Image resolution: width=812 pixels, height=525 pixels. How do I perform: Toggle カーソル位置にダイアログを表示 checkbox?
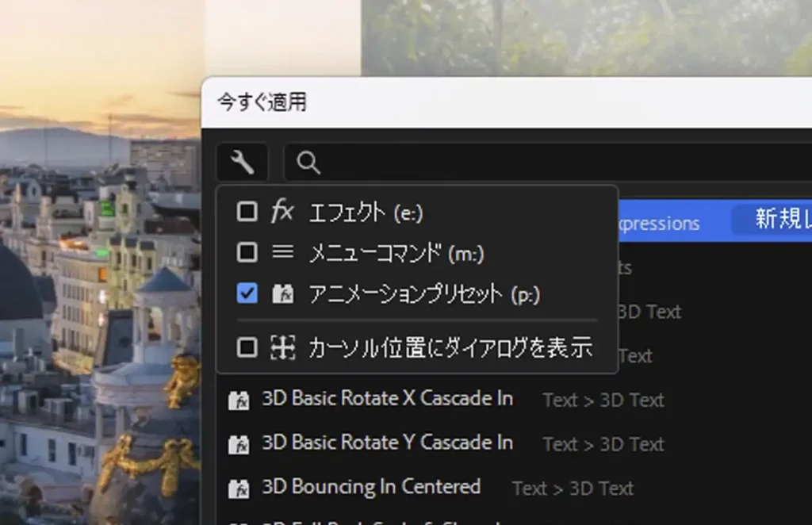(247, 347)
